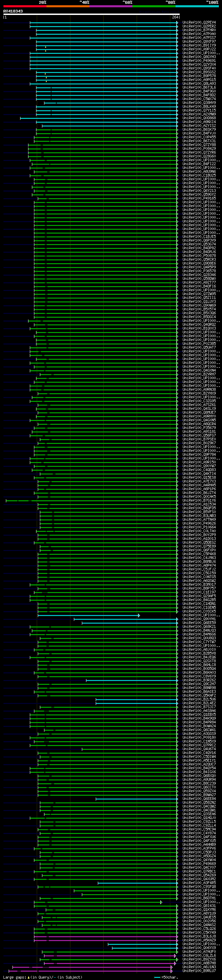
Task: Select hit label UniRef100_C1BU25
Action: 199,175
